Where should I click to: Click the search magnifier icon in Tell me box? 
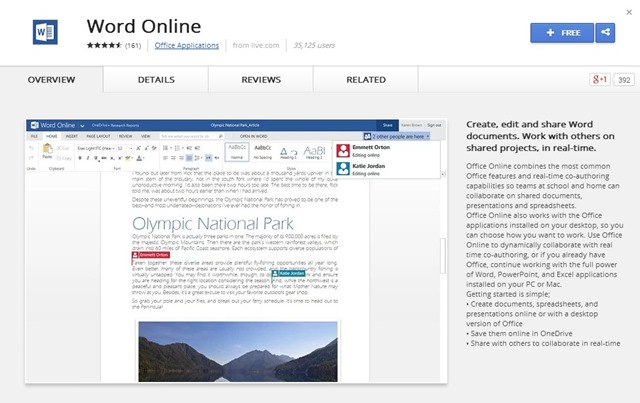220,136
